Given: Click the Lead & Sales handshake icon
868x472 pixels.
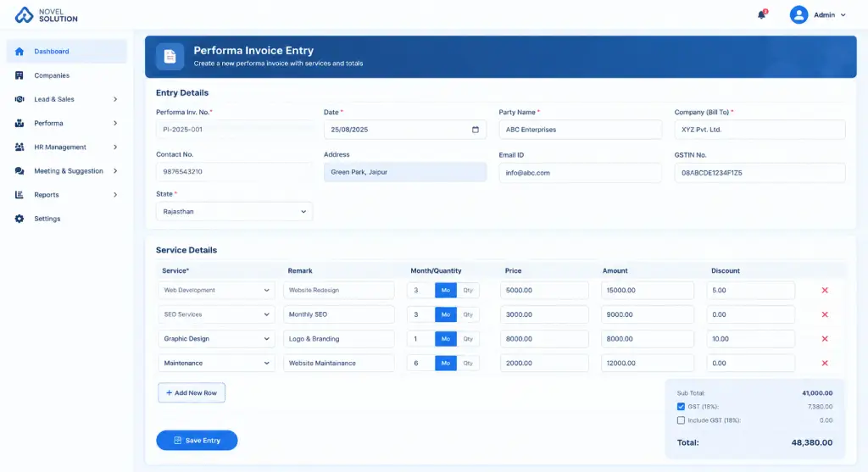Looking at the screenshot, I should [x=19, y=99].
